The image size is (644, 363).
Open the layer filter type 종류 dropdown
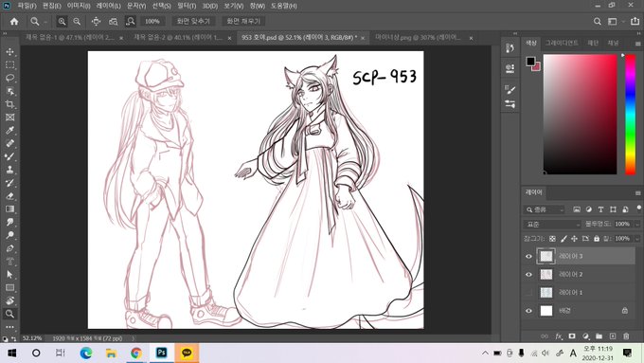click(545, 209)
